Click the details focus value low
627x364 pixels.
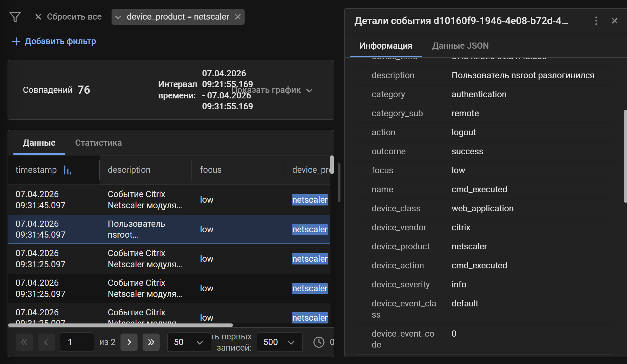(458, 171)
